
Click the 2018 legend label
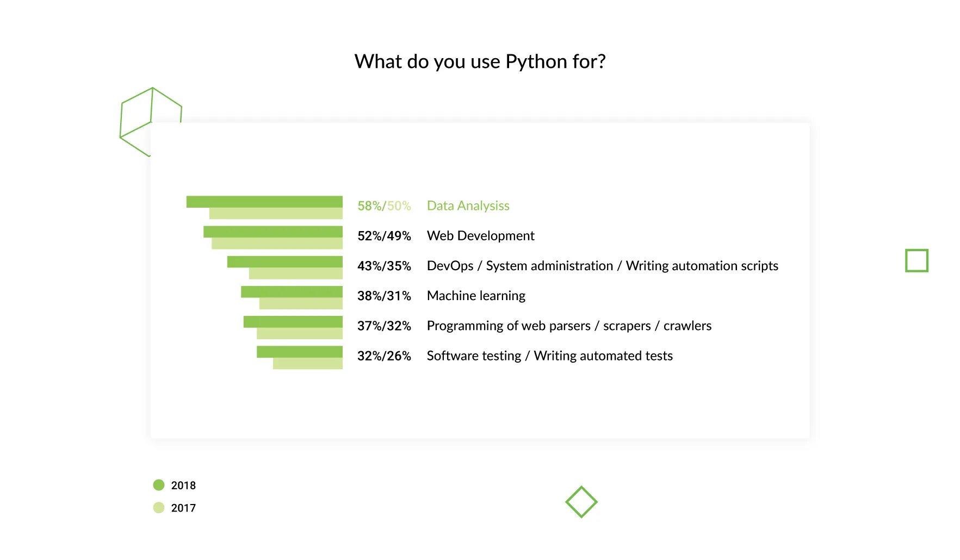(183, 486)
